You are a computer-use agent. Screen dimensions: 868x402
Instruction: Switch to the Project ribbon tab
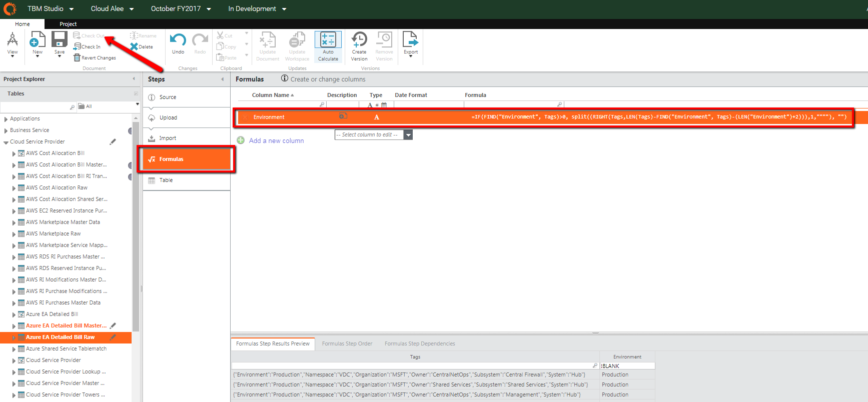(68, 24)
